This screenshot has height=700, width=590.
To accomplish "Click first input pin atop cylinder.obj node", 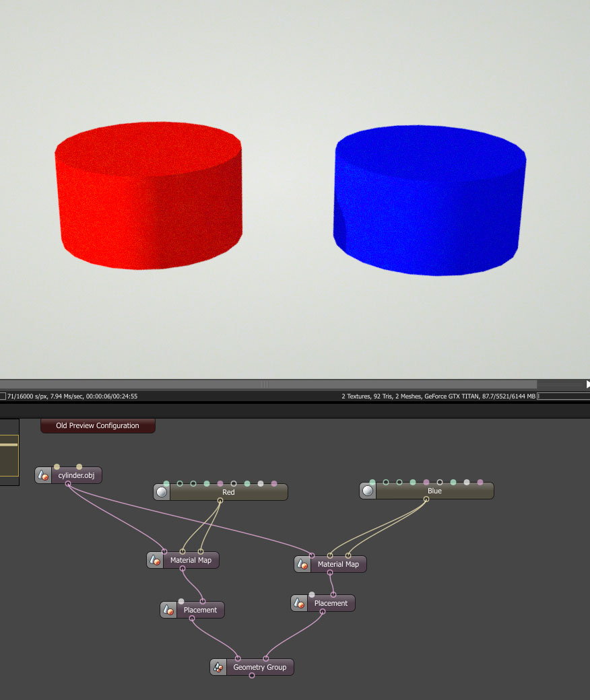I will (x=57, y=467).
